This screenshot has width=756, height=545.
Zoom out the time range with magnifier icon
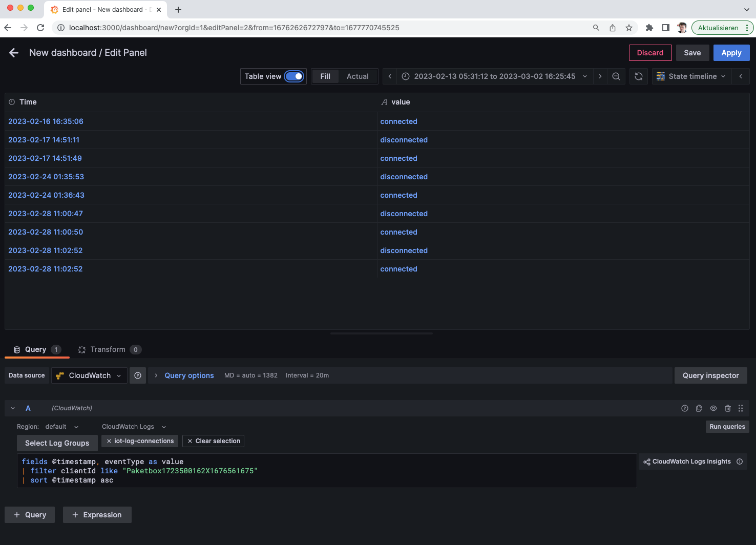pyautogui.click(x=616, y=76)
